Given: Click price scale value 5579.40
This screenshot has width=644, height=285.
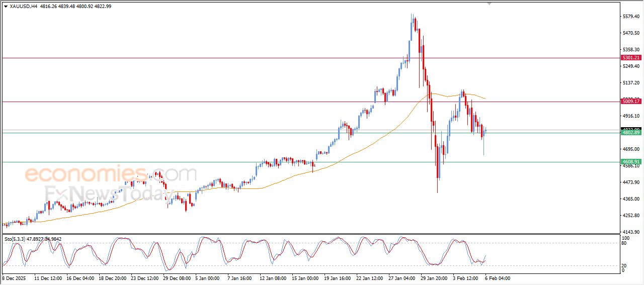Looking at the screenshot, I should pos(632,17).
